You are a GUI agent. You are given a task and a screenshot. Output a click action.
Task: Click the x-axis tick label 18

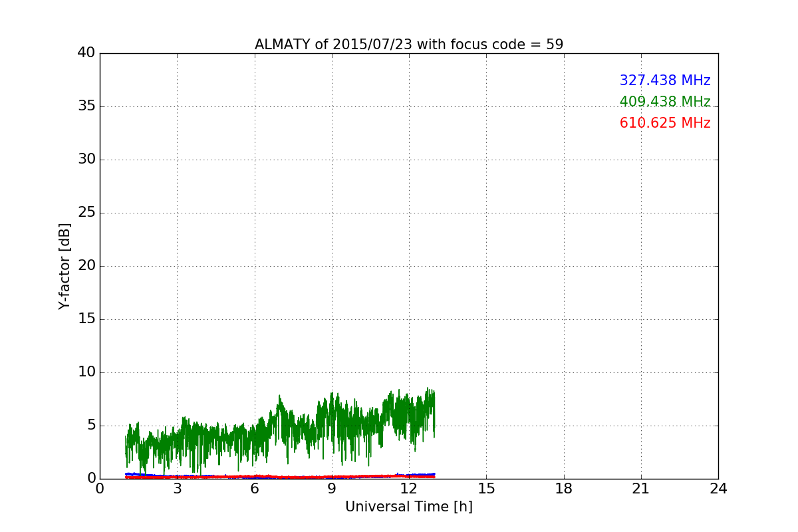click(564, 489)
